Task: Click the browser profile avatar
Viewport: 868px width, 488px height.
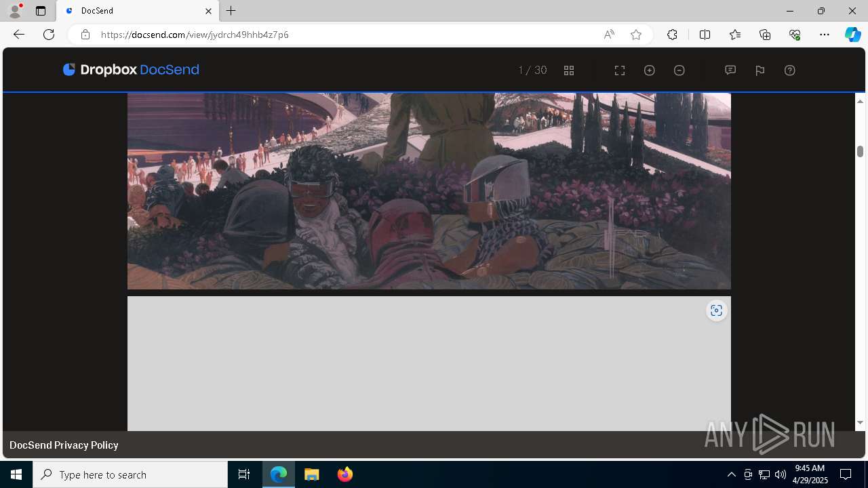Action: (x=15, y=11)
